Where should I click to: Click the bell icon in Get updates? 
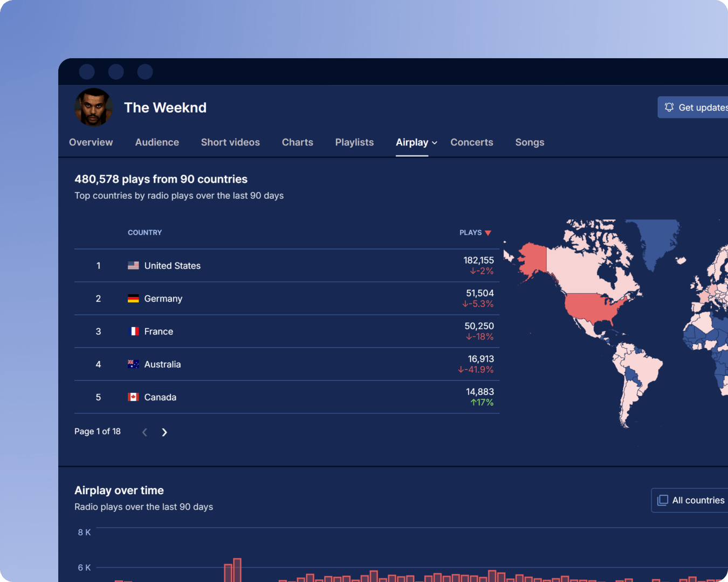pos(669,107)
